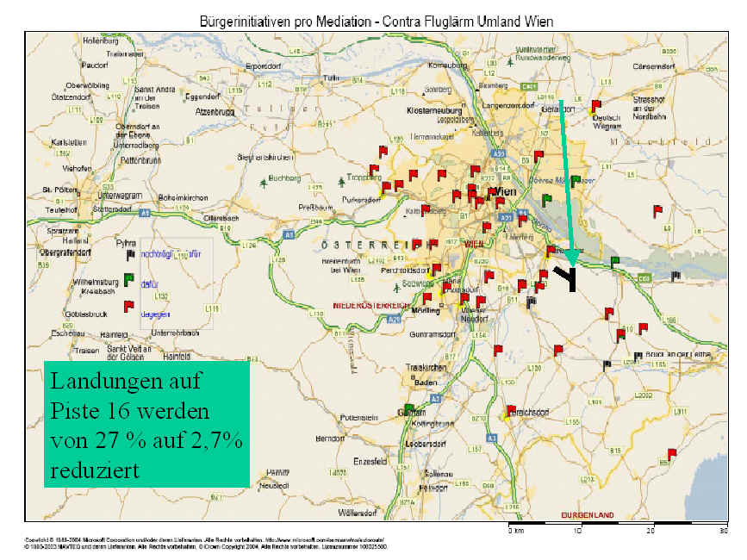
Task: Click the green 'Landungen auf Piste 16' text box
Action: (146, 424)
